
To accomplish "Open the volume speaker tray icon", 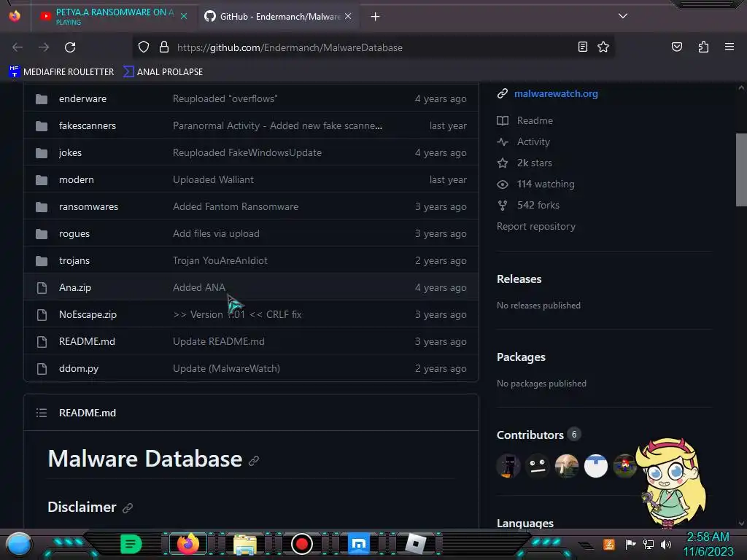I will click(x=666, y=544).
